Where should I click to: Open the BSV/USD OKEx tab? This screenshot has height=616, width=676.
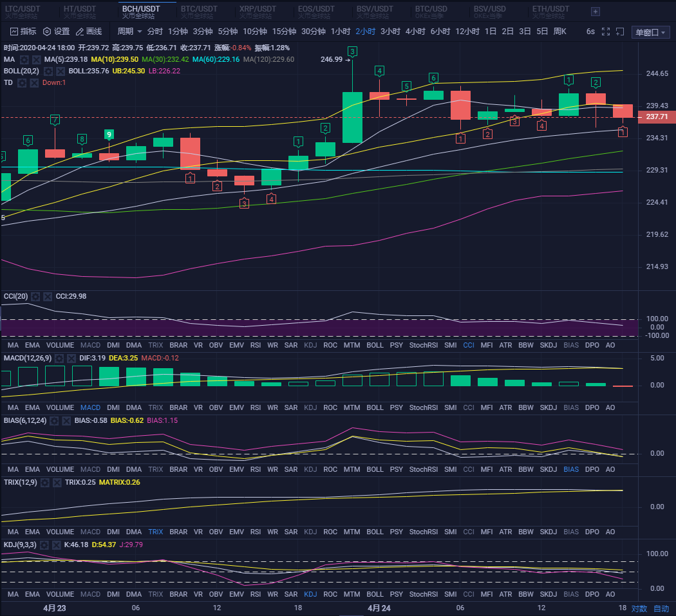click(490, 12)
